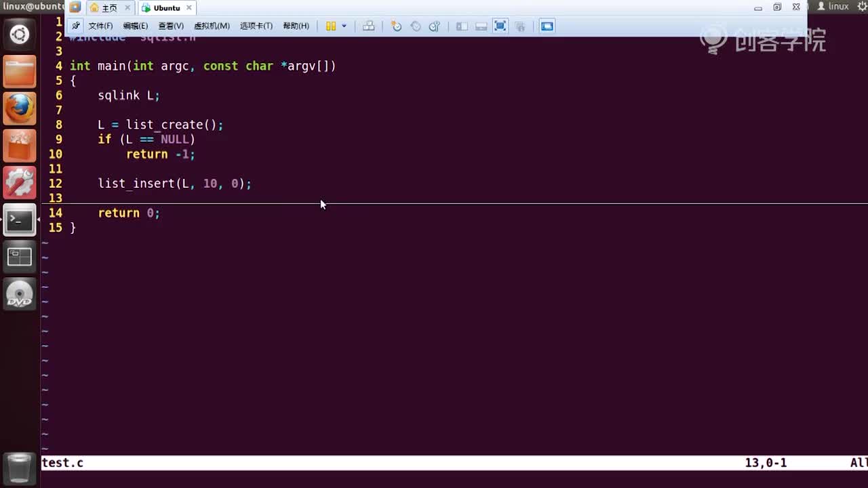Click the value '10' in list_insert call
Viewport: 868px width, 488px height.
[210, 184]
